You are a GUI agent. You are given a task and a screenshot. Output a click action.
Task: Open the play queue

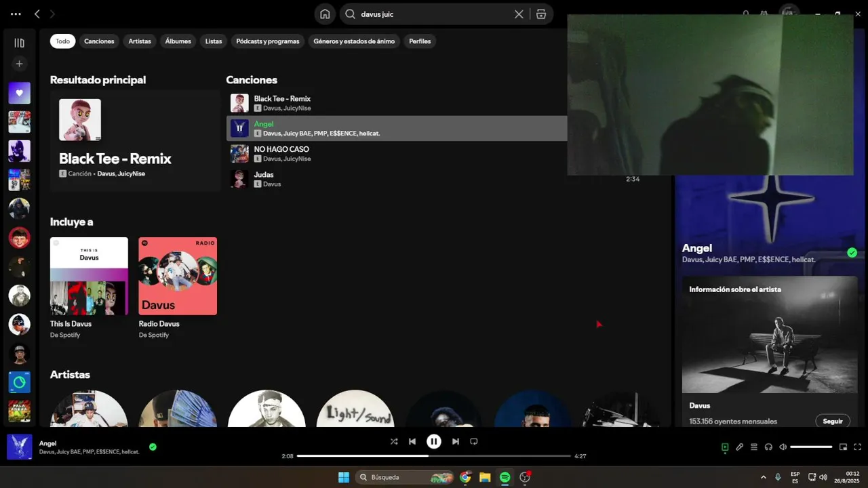(754, 447)
